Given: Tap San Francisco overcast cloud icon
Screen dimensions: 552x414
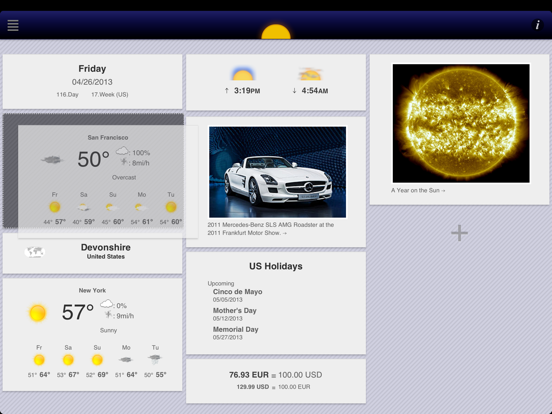Looking at the screenshot, I should tap(52, 160).
